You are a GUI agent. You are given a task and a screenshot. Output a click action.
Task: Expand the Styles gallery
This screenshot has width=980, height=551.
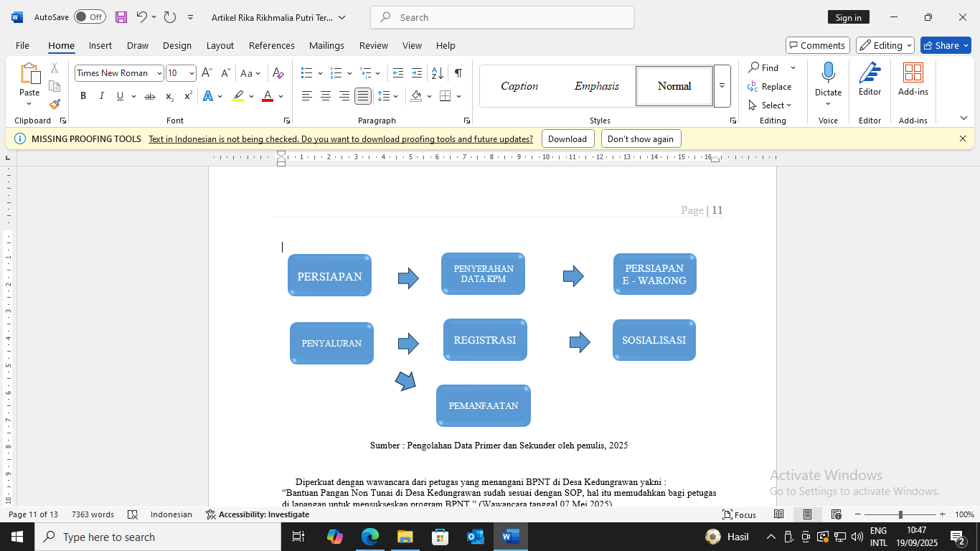[x=722, y=86]
